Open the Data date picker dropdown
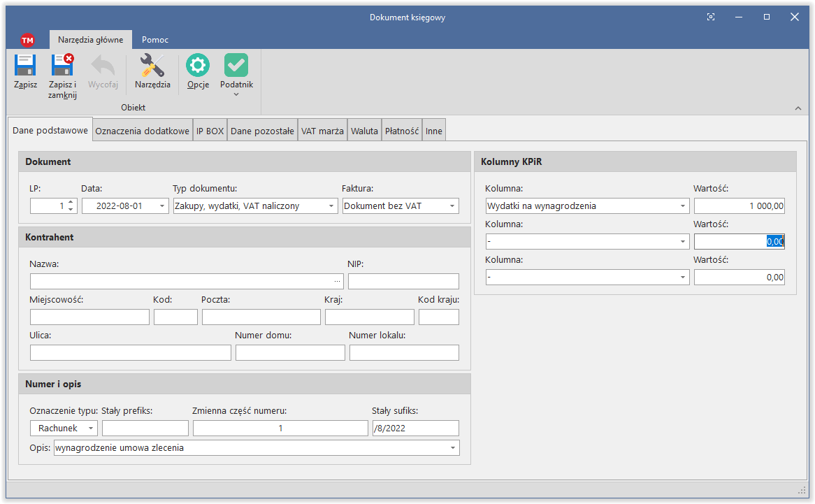Viewport: 815px width, 504px height. click(162, 206)
